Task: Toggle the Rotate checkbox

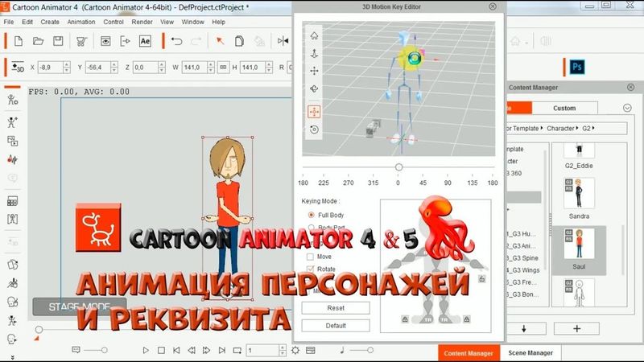Action: (x=310, y=269)
